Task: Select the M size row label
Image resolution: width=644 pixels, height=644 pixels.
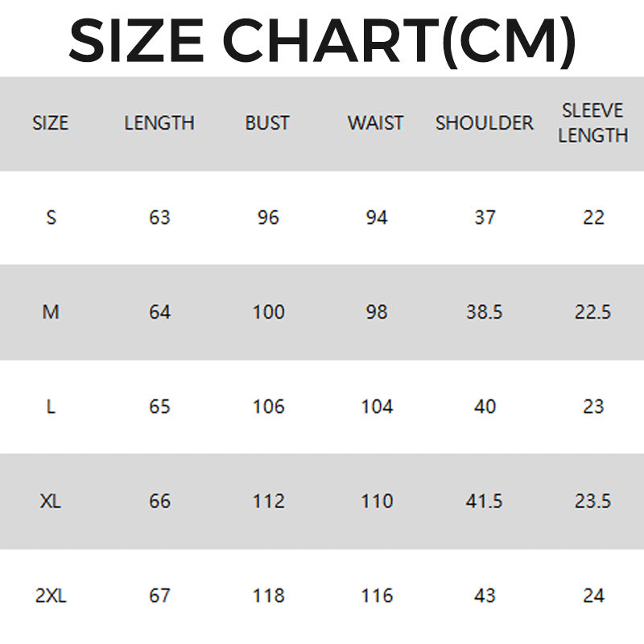Action: tap(51, 312)
